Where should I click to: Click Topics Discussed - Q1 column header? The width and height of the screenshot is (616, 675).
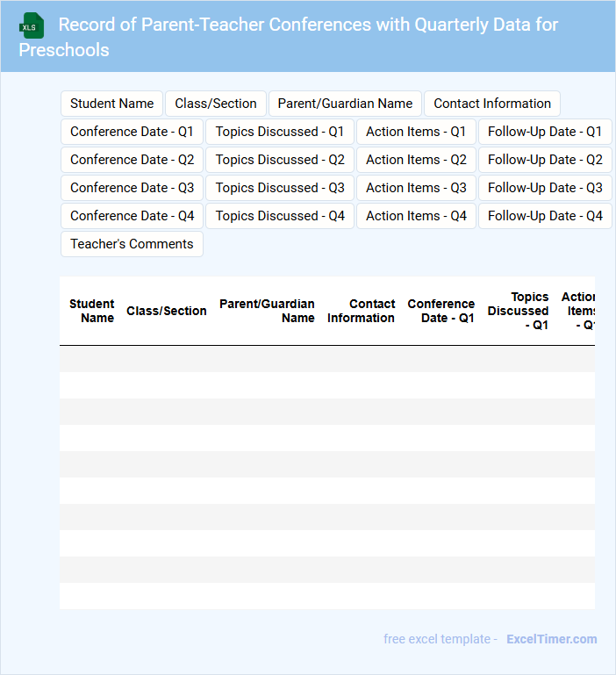click(518, 311)
